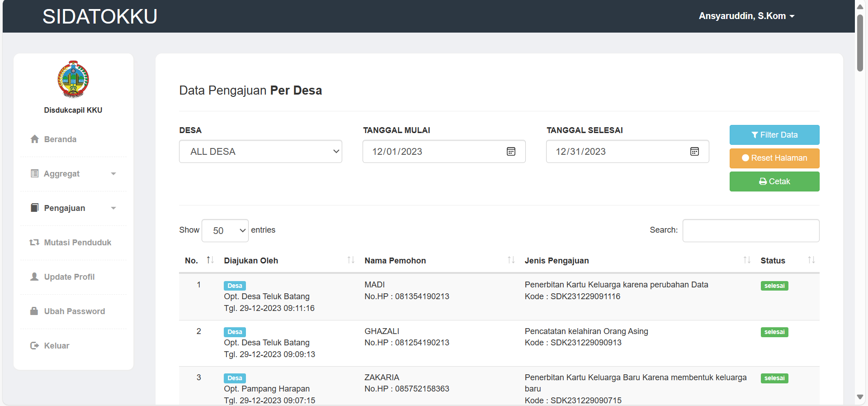Sort by Status column arrows

[811, 260]
